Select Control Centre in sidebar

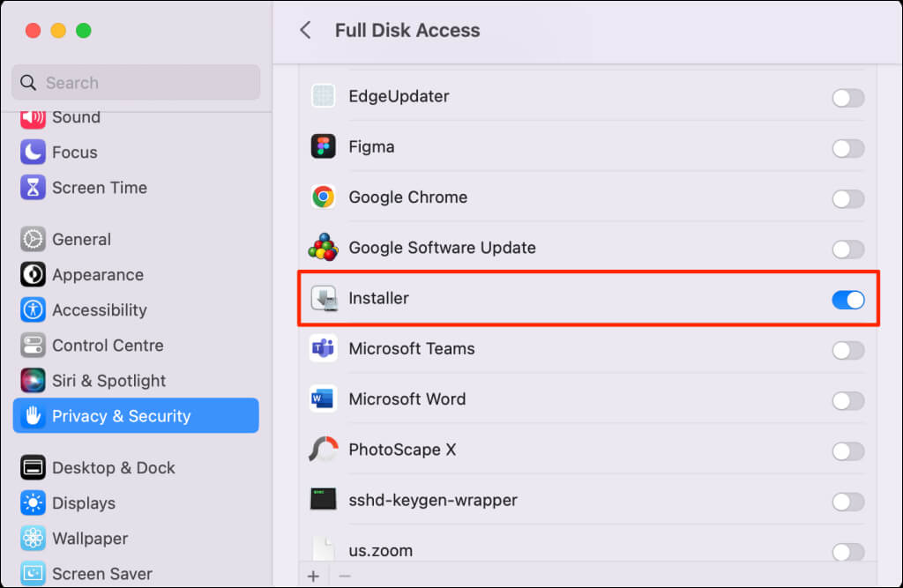click(136, 346)
